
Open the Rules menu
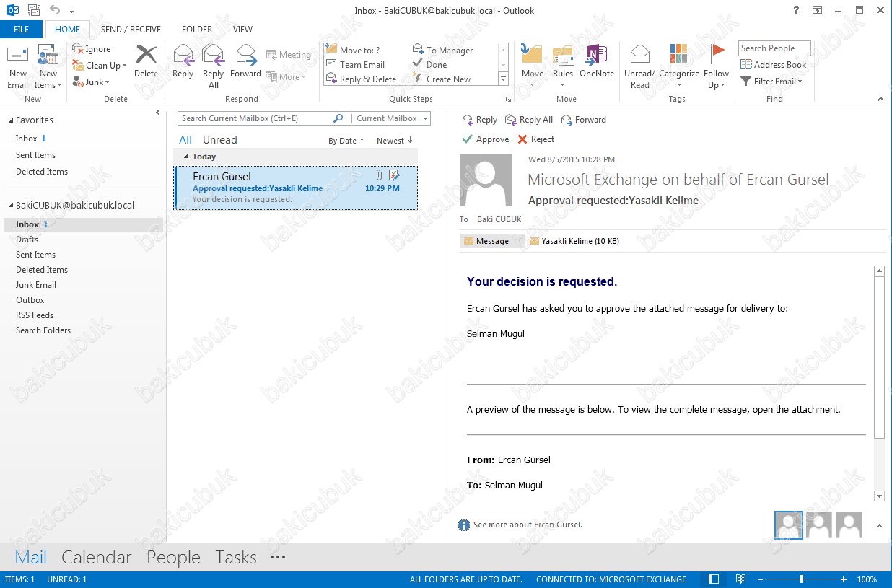point(563,67)
